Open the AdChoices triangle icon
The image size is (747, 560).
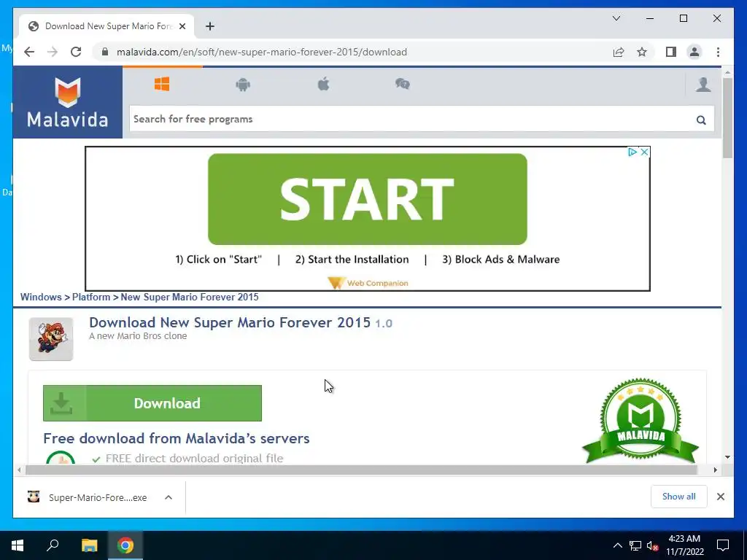632,152
